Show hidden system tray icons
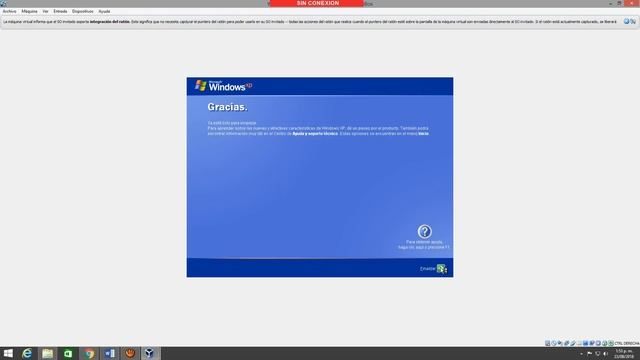This screenshot has width=640, height=360. (x=581, y=354)
